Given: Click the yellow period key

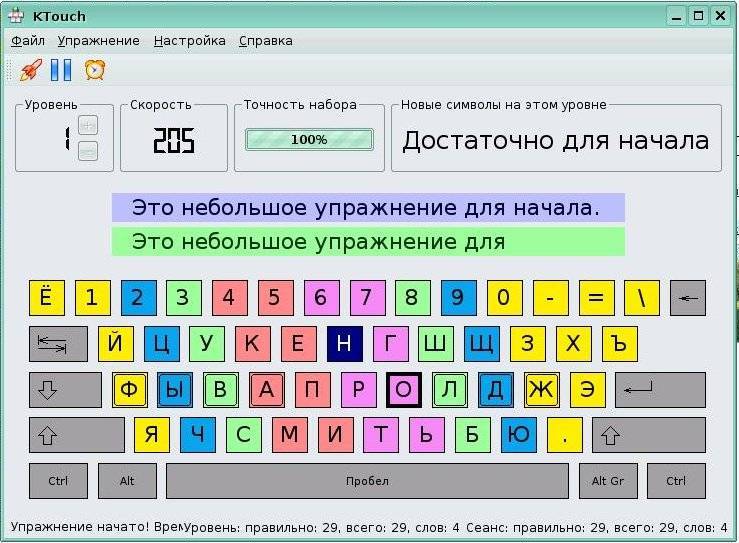Looking at the screenshot, I should (x=565, y=435).
